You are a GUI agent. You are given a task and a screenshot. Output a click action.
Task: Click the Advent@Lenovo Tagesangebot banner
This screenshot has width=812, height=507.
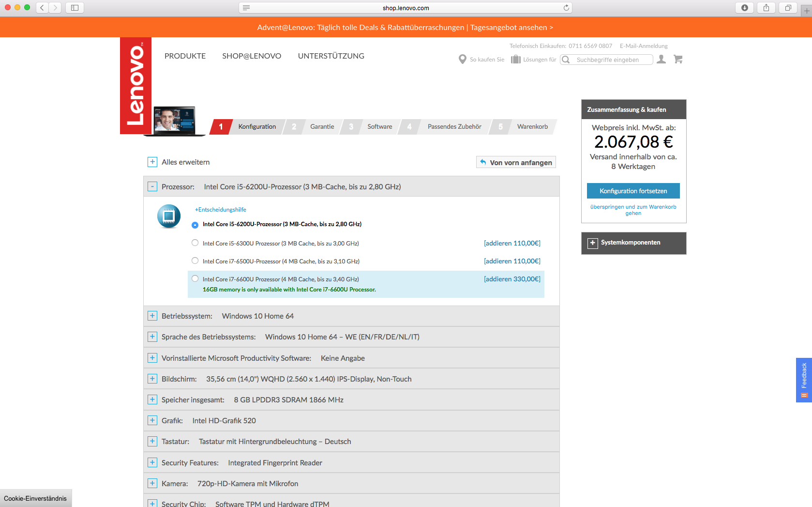[x=406, y=28]
